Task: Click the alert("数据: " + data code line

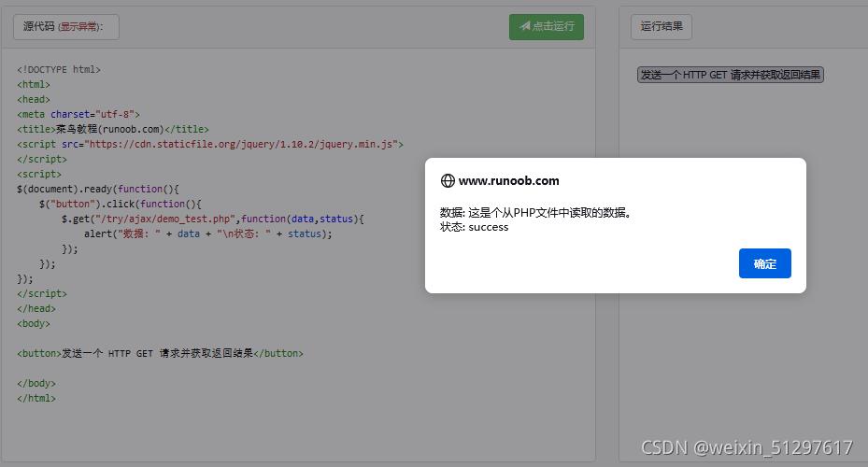Action: pos(208,233)
